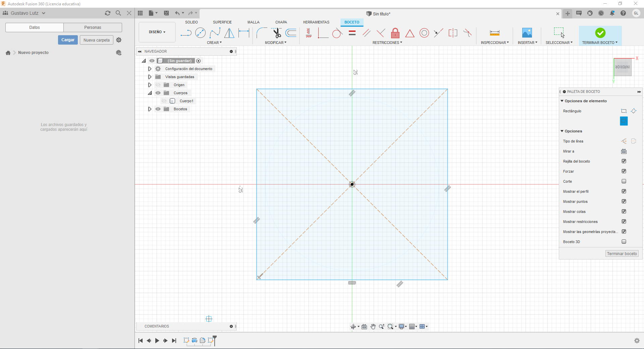Screen dimensions: 644x349
Task: Hide the Cuerpos folder visibility eye
Action: [158, 93]
